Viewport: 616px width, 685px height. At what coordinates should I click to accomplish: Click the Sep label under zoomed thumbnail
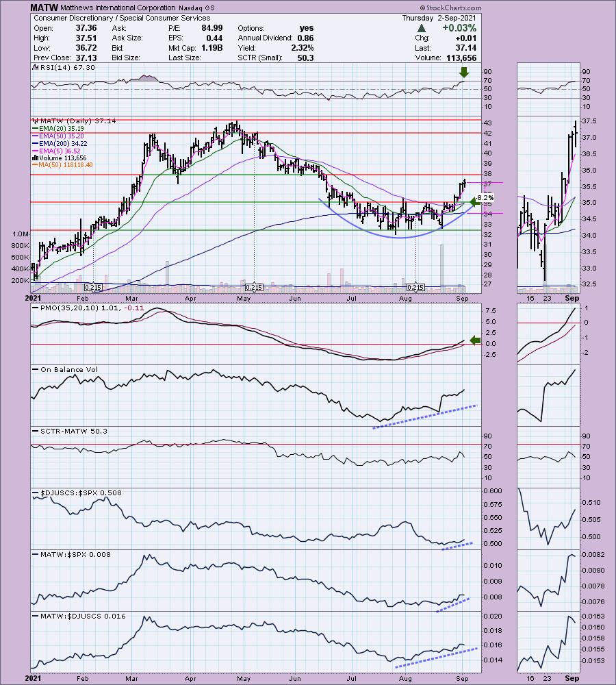tap(572, 299)
